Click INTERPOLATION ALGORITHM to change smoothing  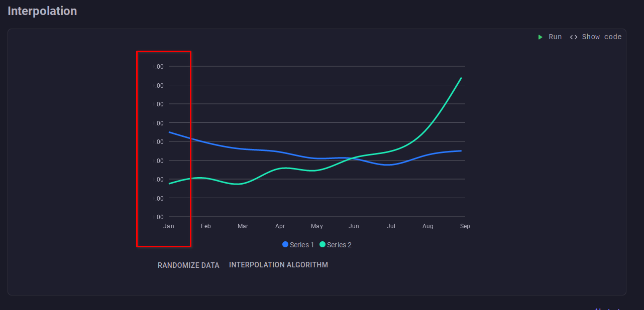point(278,264)
